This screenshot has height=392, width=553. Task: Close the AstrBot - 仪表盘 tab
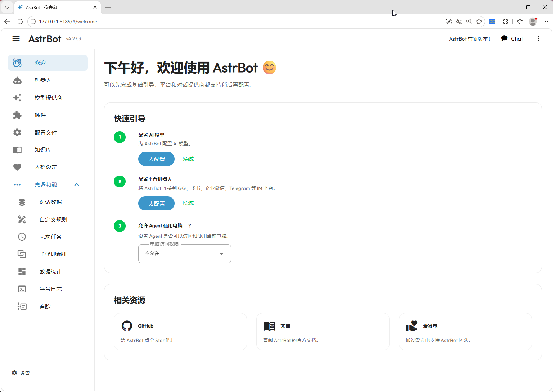[x=95, y=7]
